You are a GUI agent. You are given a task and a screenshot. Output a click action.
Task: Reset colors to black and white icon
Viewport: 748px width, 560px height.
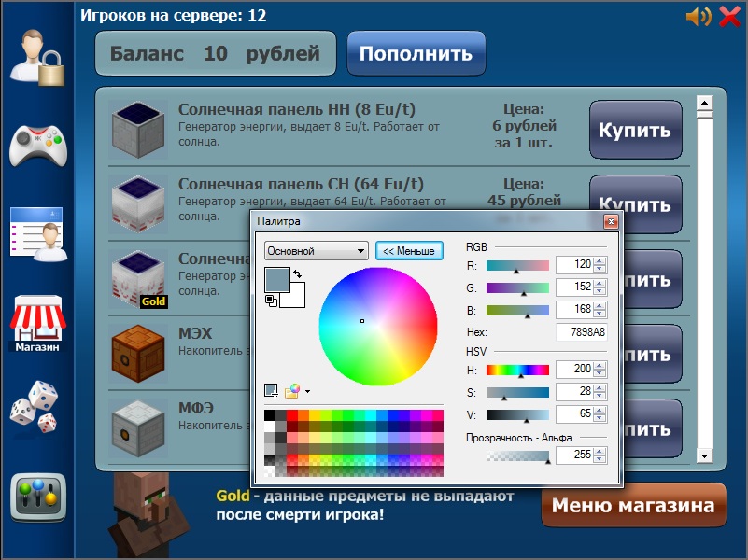(x=271, y=301)
